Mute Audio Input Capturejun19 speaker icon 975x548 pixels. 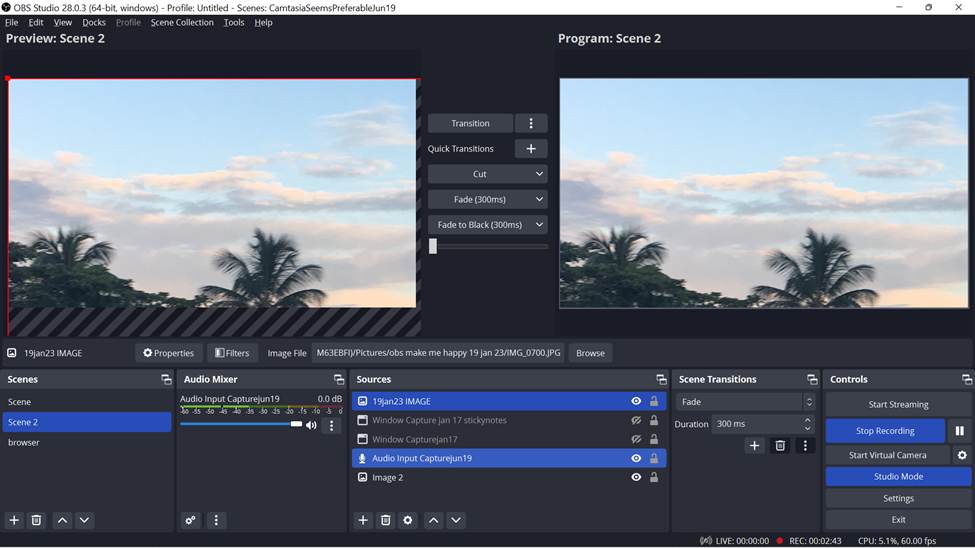311,425
